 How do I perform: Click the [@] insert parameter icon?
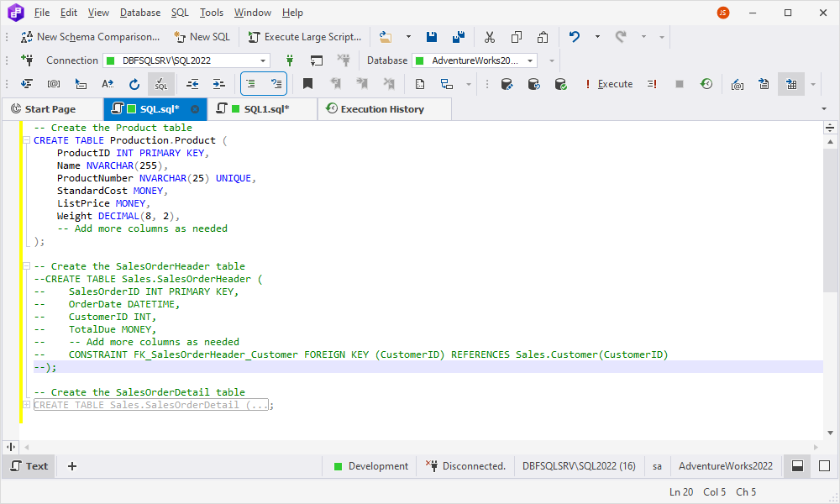(54, 84)
